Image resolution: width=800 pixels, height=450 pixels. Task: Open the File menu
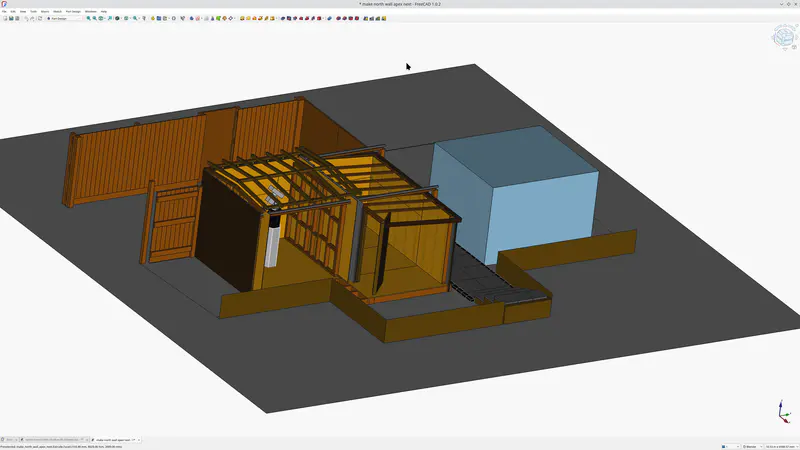pos(4,11)
